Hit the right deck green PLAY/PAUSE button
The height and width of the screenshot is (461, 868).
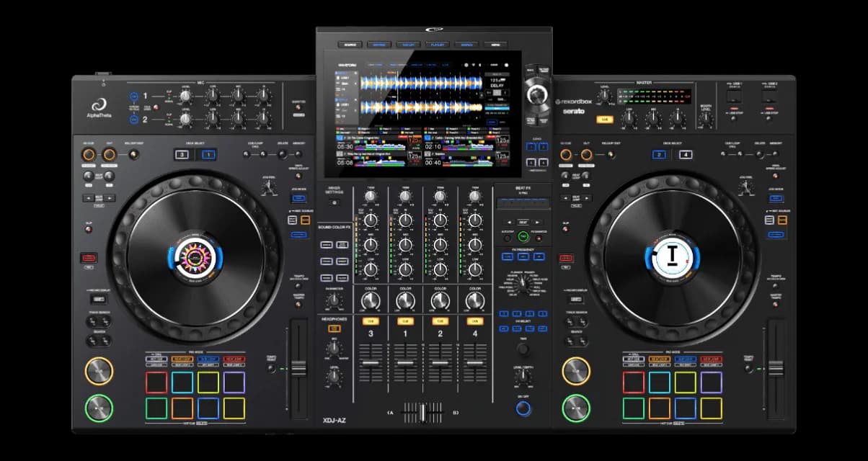[576, 408]
